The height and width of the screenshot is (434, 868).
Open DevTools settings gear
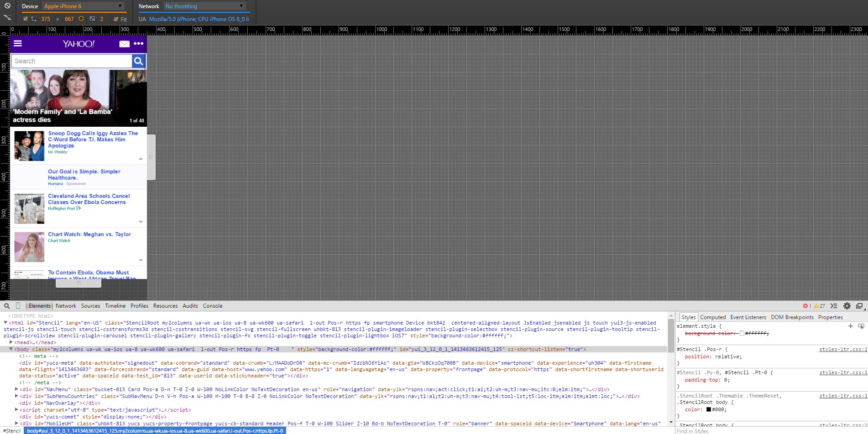tap(847, 306)
